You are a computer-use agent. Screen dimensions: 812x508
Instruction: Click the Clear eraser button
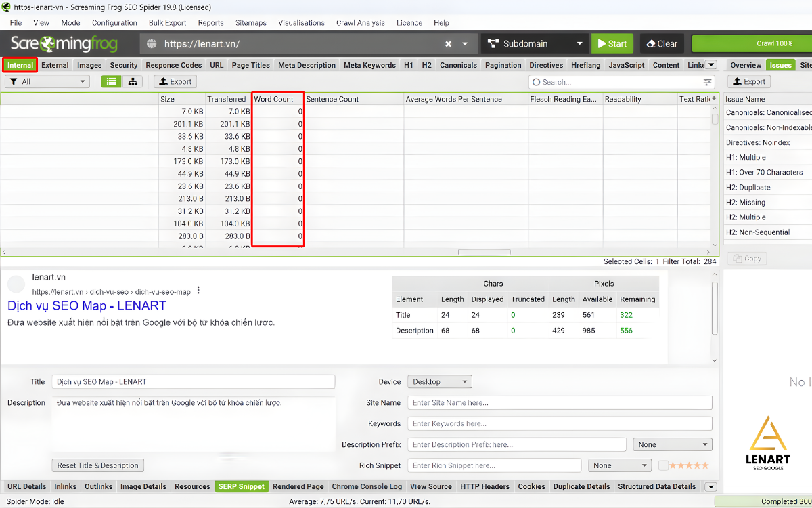pyautogui.click(x=660, y=44)
